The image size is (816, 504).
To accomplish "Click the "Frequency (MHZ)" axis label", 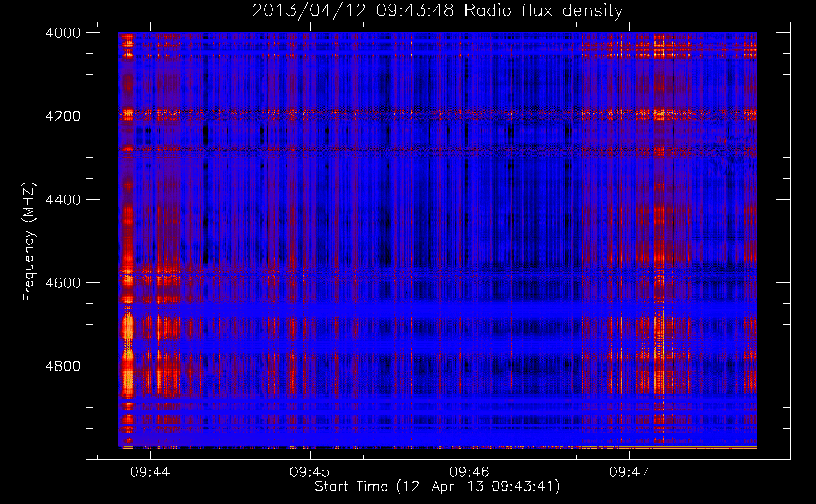I will (x=29, y=242).
